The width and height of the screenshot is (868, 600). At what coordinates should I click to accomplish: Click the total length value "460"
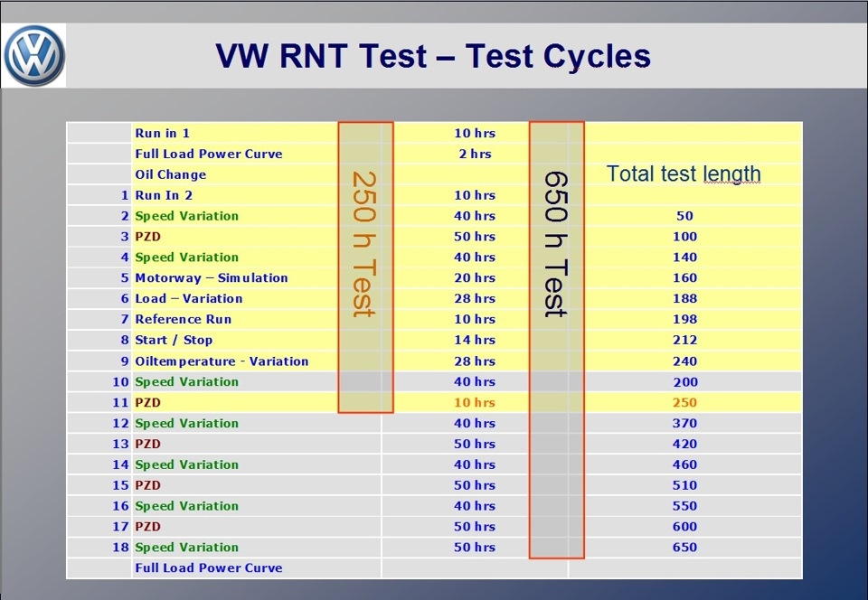point(684,464)
